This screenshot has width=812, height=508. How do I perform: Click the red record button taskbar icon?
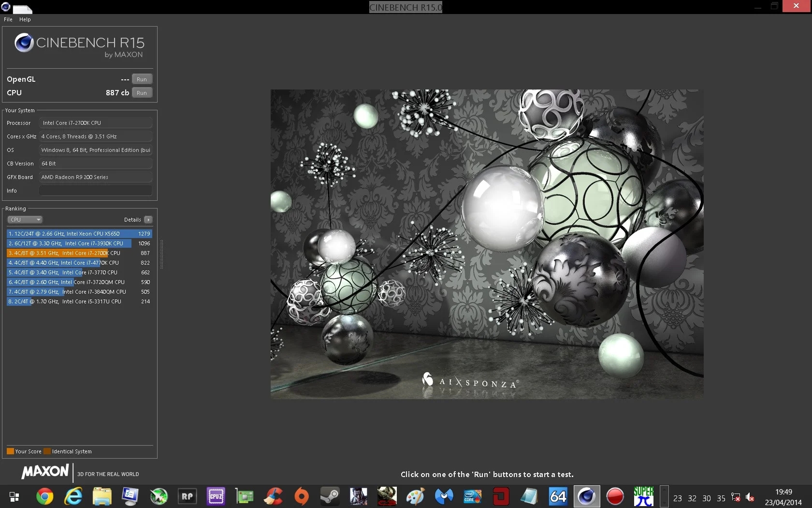[615, 496]
